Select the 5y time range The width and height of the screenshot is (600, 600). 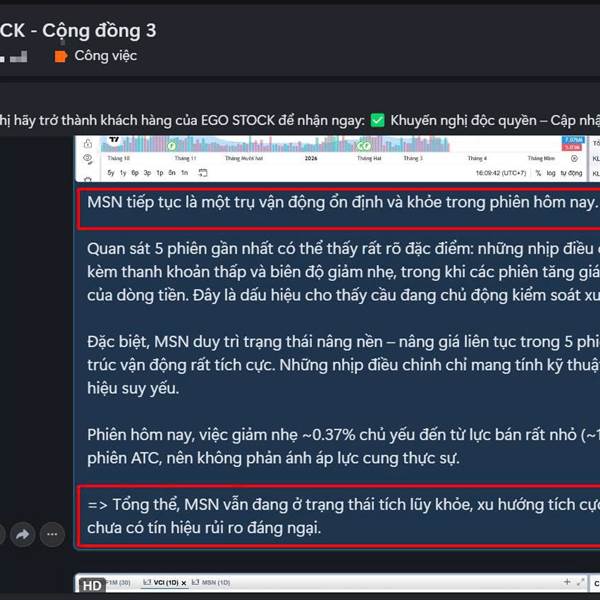coord(111,173)
